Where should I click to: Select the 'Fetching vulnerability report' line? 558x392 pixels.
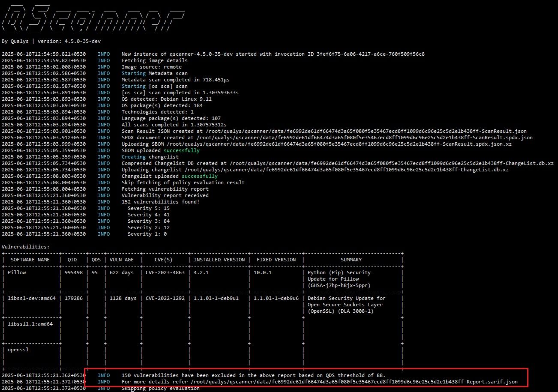click(165, 189)
